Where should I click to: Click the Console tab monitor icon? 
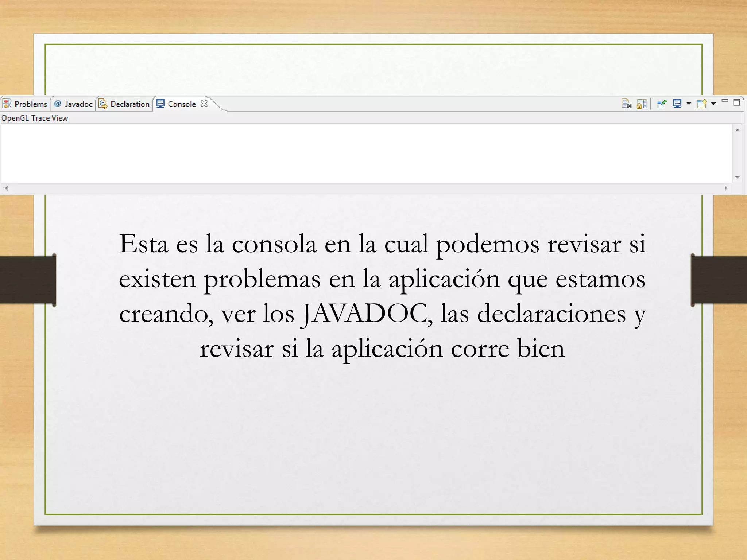coord(160,104)
